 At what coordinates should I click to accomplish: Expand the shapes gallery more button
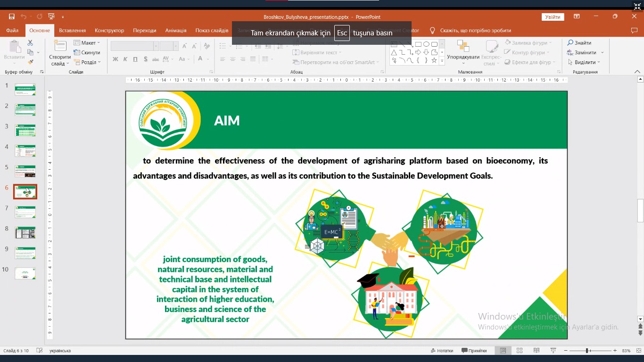(442, 61)
